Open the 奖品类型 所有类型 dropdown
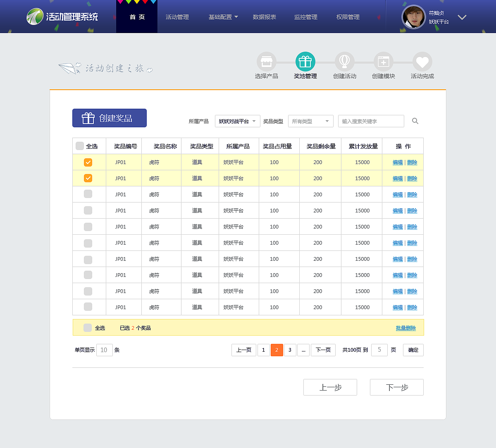The image size is (496, 448). tap(310, 121)
